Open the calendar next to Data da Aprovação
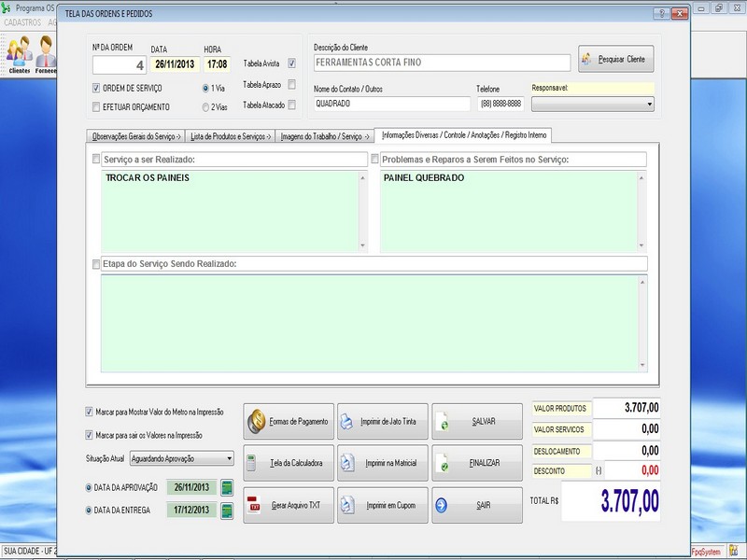The image size is (747, 560). (x=226, y=486)
